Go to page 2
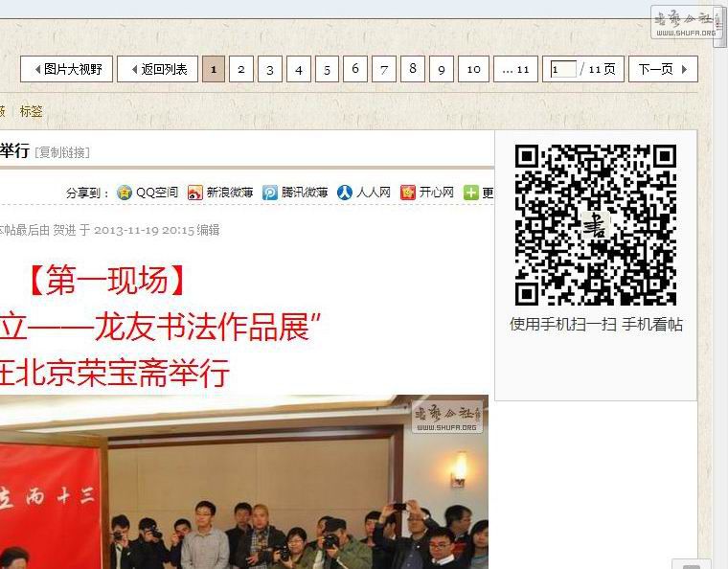This screenshot has width=728, height=569. [x=241, y=69]
